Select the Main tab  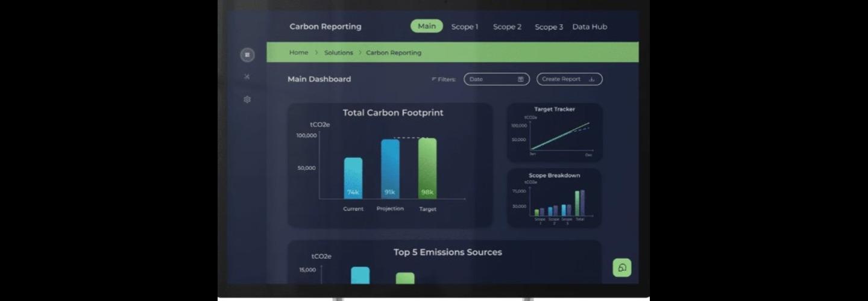coord(427,26)
